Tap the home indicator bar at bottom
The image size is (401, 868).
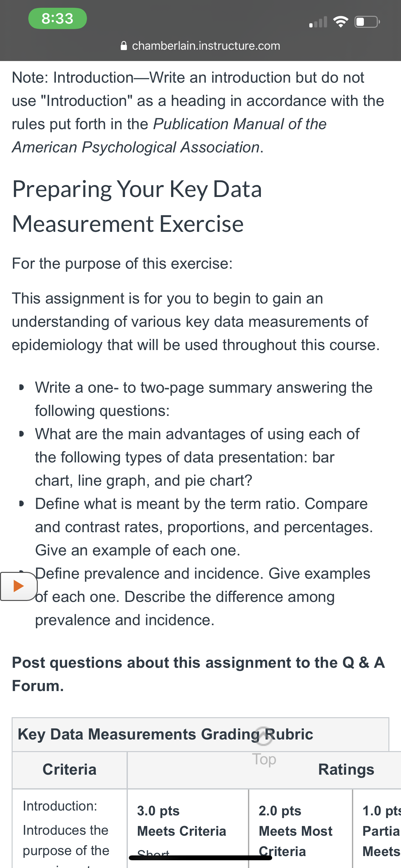pos(200,858)
